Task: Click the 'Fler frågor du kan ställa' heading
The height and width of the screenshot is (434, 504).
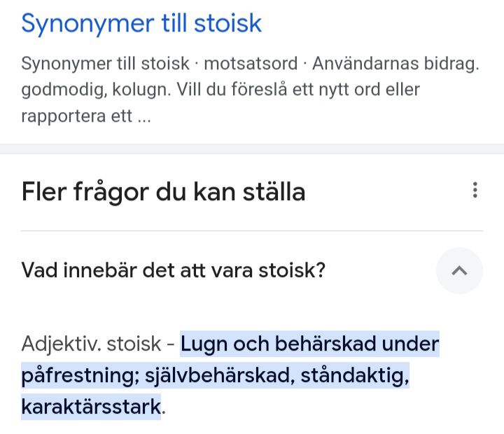Action: (x=163, y=191)
